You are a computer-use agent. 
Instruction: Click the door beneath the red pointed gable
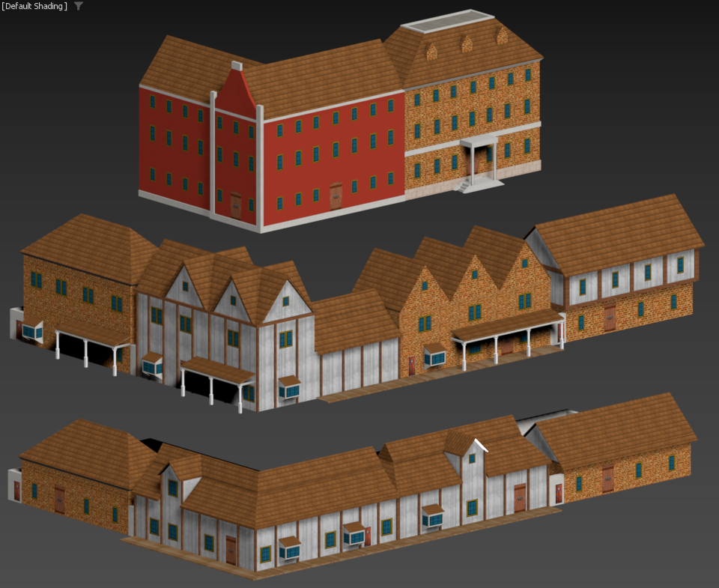(236, 205)
